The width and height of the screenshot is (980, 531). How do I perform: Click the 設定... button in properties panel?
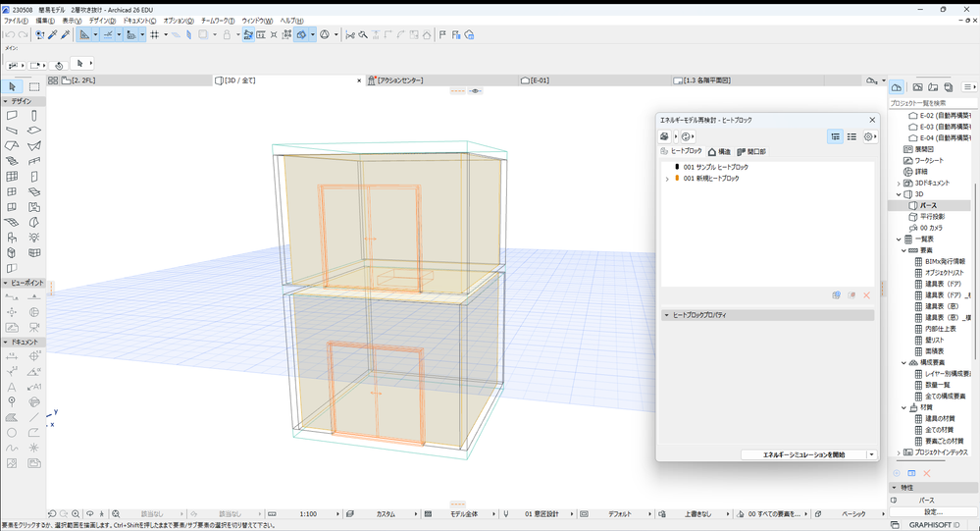(932, 511)
